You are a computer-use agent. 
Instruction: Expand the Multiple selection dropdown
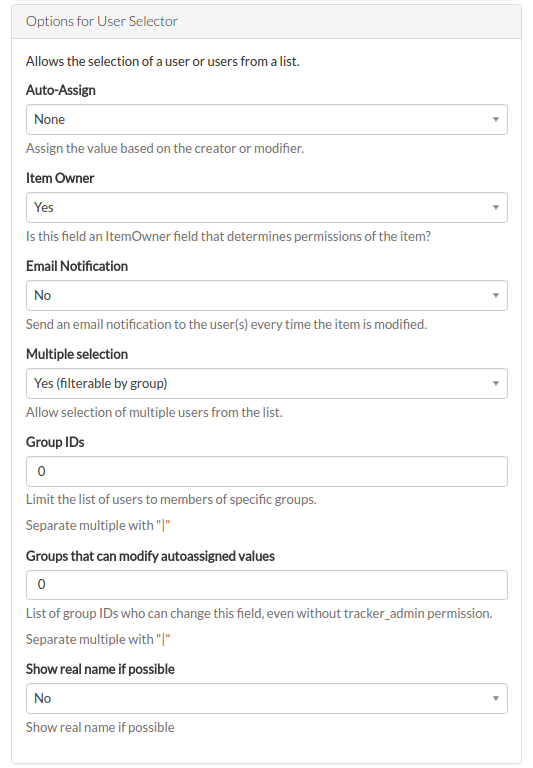[x=266, y=384]
